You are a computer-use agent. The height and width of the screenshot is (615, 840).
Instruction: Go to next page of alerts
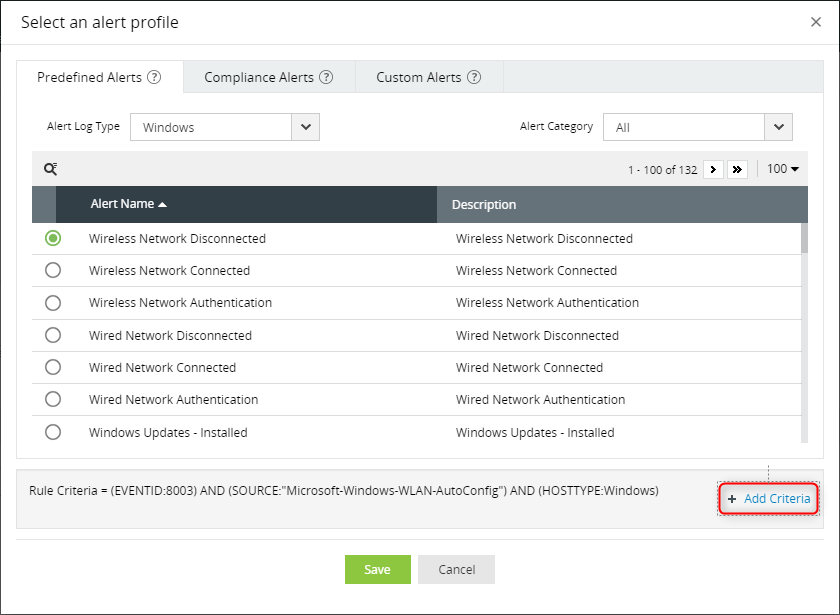tap(713, 169)
